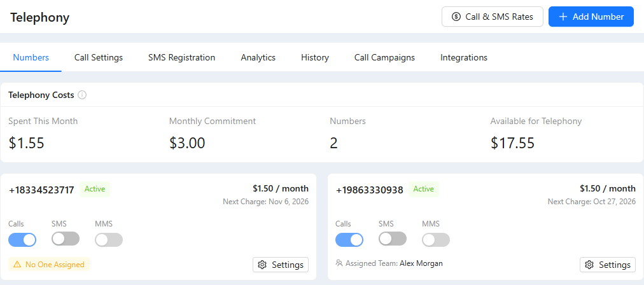
Task: Click the $1.55 Spent This Month value
Action: (26, 143)
